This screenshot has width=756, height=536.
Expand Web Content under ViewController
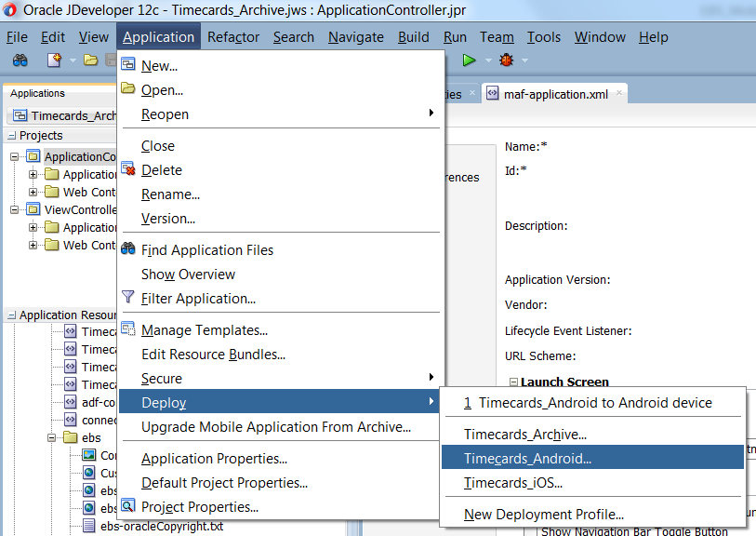(33, 245)
